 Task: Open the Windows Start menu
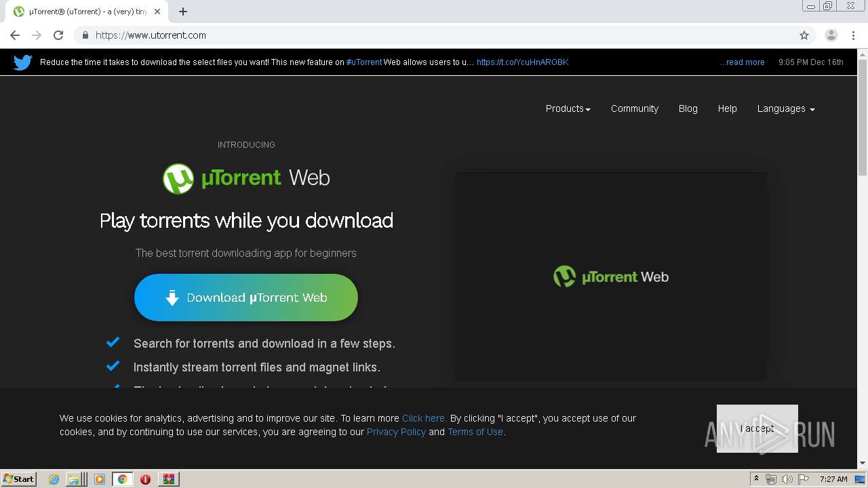click(19, 479)
